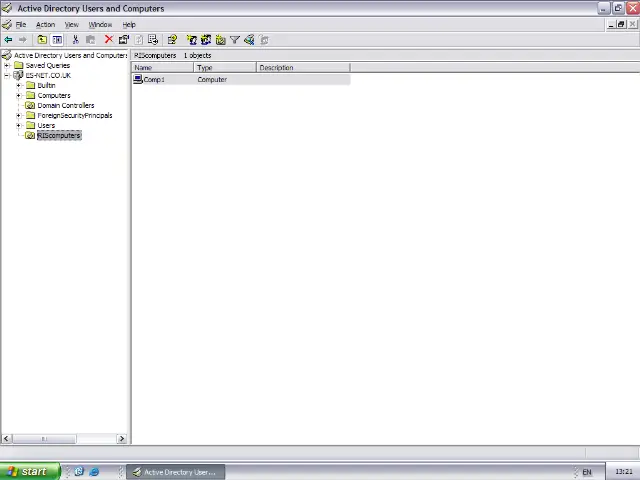Select the Users folder
Viewport: 640px width, 480px height.
pyautogui.click(x=46, y=125)
